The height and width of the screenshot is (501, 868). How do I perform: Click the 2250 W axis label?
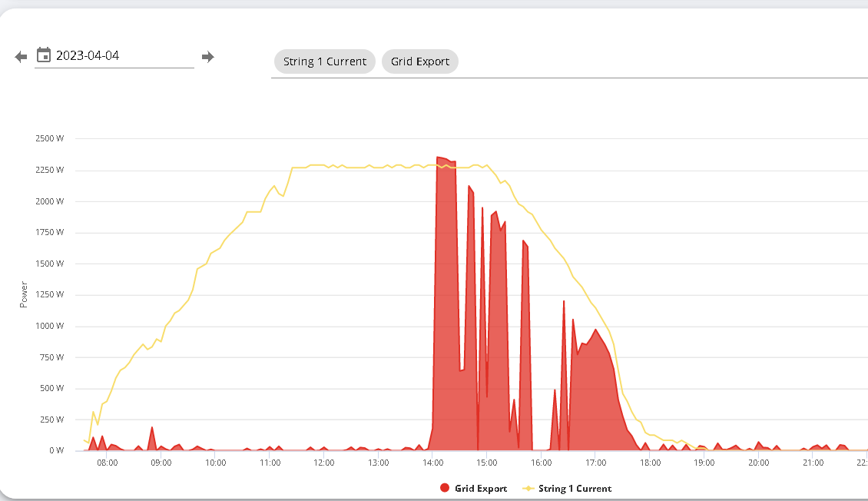50,170
